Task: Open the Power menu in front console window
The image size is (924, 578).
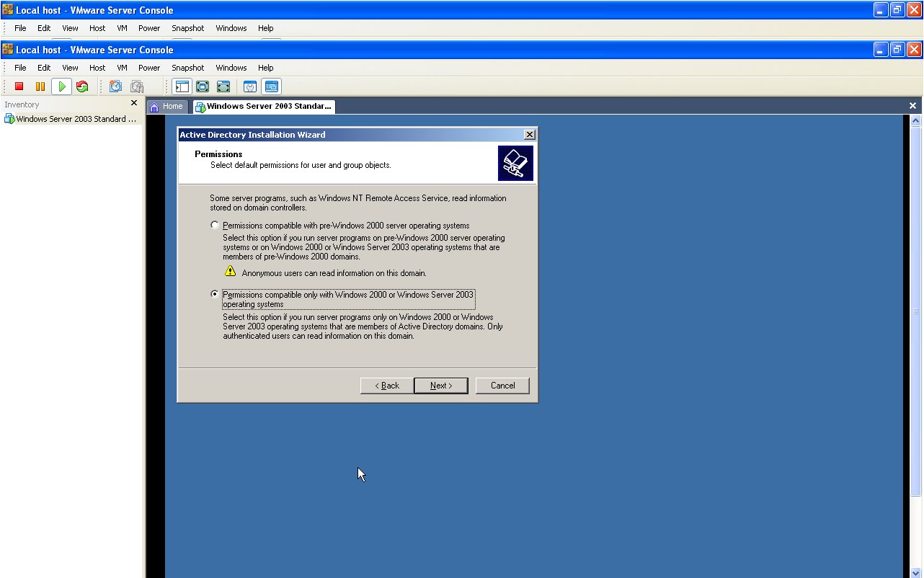Action: [x=149, y=68]
